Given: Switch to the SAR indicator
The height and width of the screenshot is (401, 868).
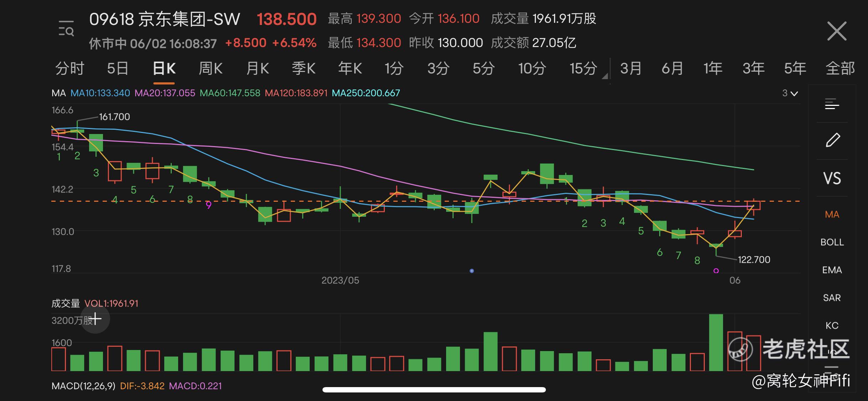Looking at the screenshot, I should pos(832,298).
